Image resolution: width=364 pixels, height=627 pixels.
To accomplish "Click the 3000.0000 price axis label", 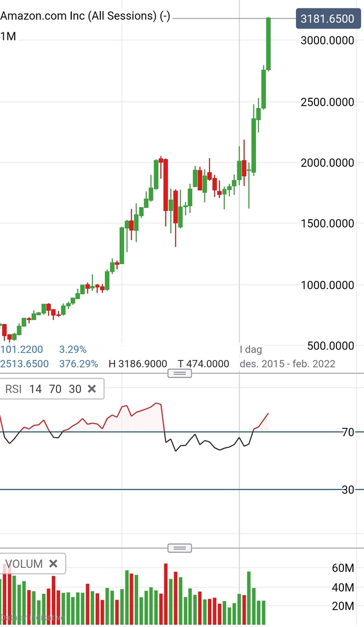I will [328, 40].
